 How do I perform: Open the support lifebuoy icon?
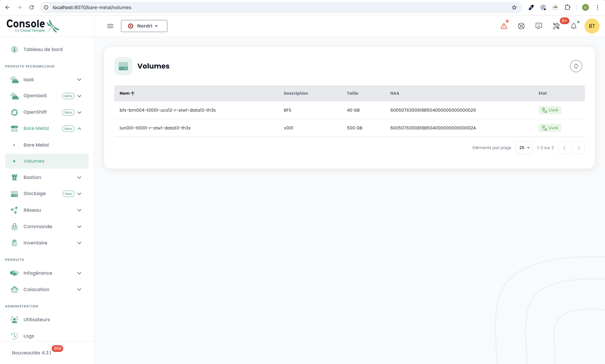521,26
